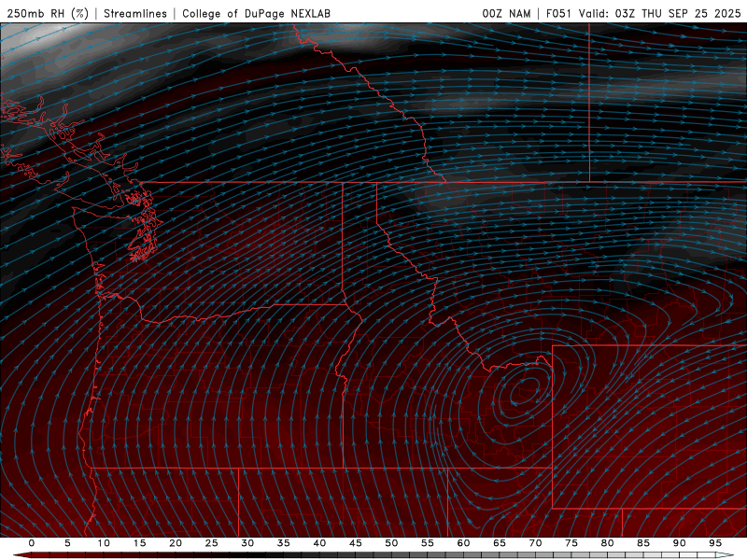Click the color scale label '70'
Screen dimensions: 747x560
(535, 543)
